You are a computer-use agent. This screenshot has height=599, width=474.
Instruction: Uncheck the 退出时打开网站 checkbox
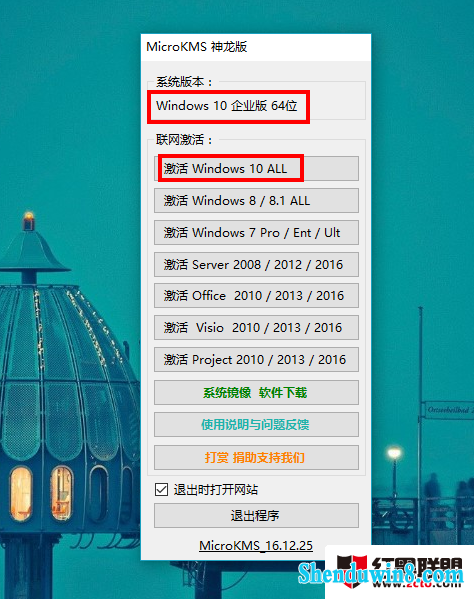pyautogui.click(x=162, y=489)
